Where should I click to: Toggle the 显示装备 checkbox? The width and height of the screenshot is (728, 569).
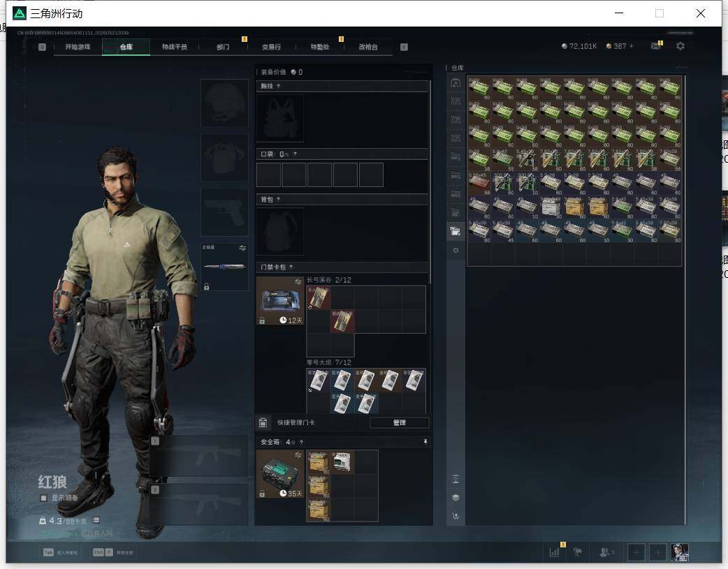(43, 498)
